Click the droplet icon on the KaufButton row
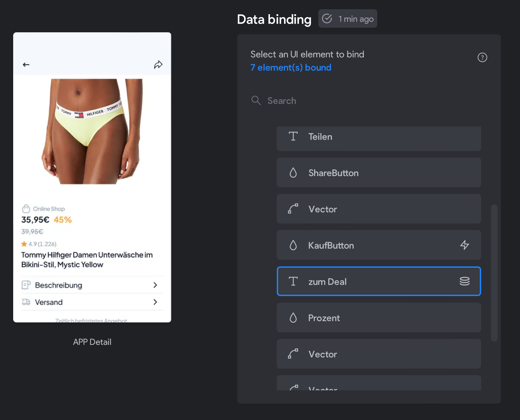This screenshot has width=520, height=420. [x=293, y=245]
